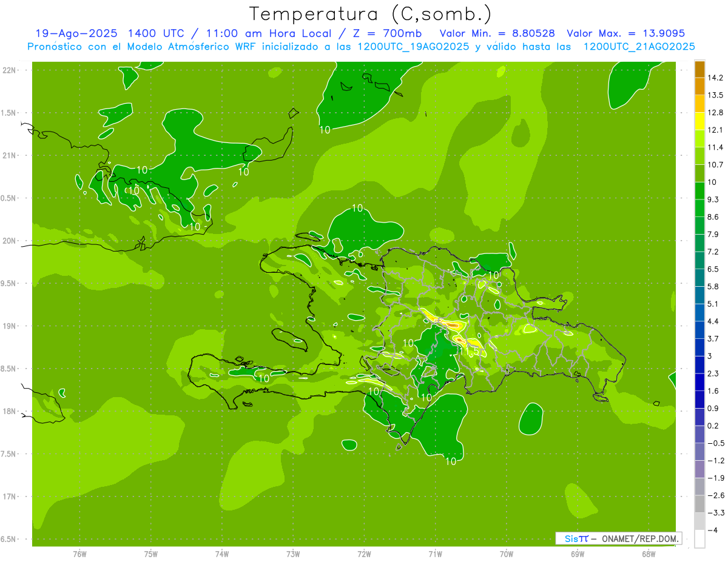Pick green swatch between 9.3 and 10
728x562 pixels.
point(699,191)
